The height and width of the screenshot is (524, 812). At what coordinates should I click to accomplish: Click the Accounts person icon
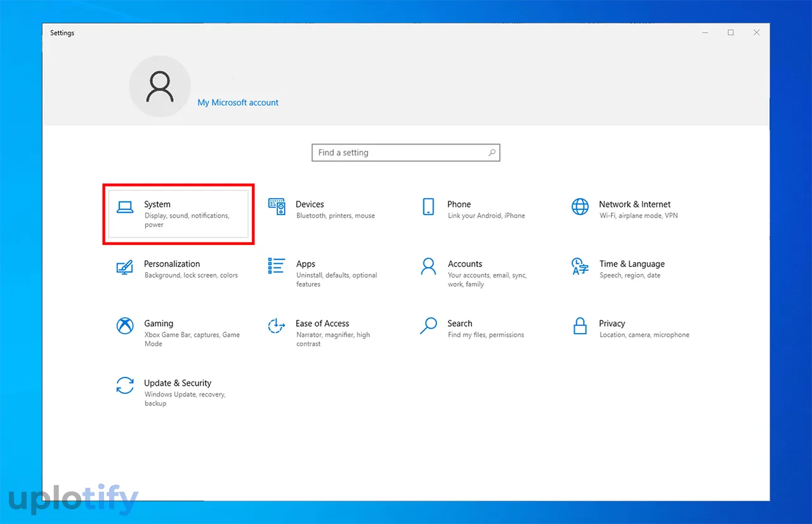tap(428, 266)
